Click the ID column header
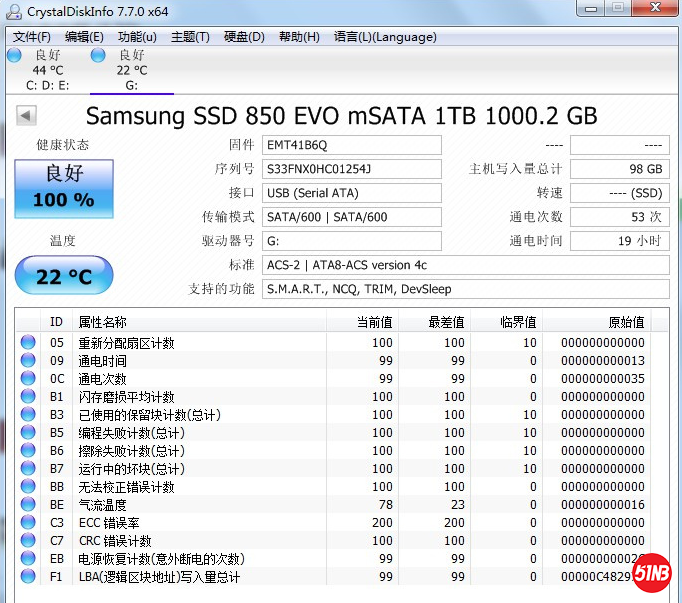This screenshot has height=603, width=682. (x=56, y=322)
